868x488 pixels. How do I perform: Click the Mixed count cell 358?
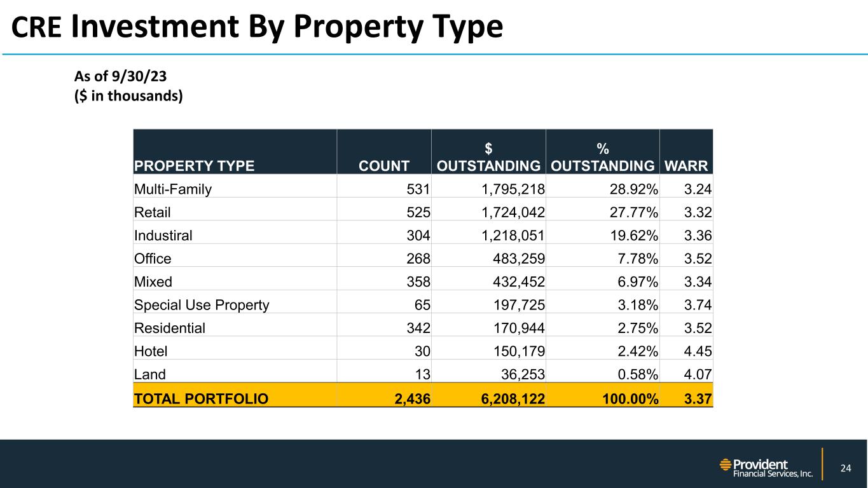click(418, 281)
